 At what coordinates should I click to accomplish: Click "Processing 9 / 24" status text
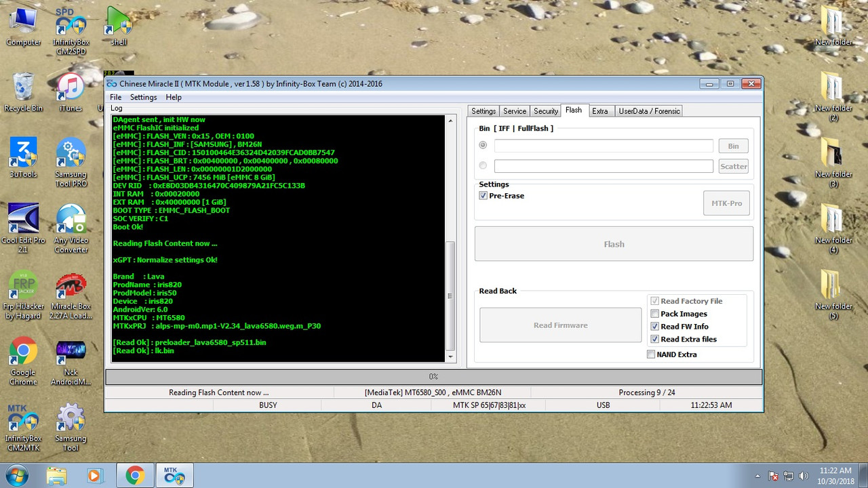point(647,392)
